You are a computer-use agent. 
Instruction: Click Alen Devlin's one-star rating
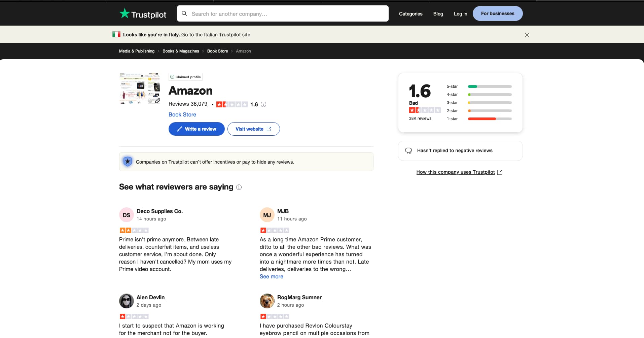(134, 316)
